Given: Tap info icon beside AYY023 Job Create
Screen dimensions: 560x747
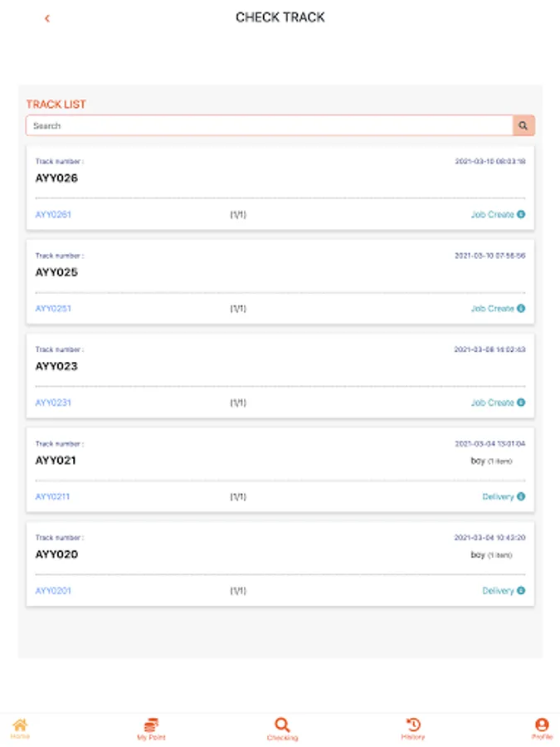Looking at the screenshot, I should [x=521, y=403].
